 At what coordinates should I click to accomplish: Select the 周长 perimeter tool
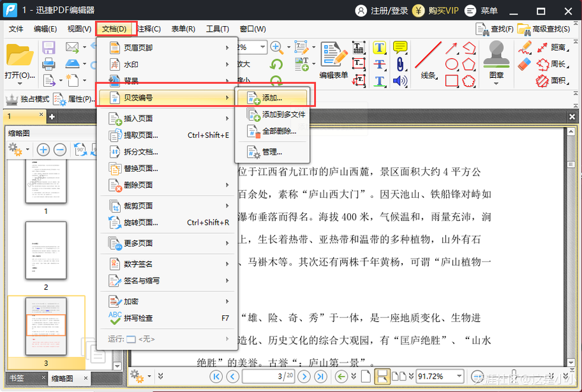[x=552, y=64]
